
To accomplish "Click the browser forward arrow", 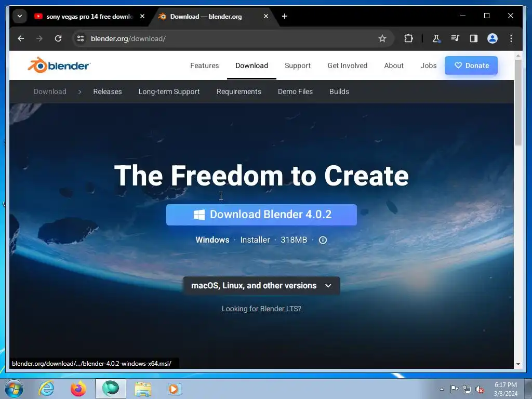I will pyautogui.click(x=39, y=38).
